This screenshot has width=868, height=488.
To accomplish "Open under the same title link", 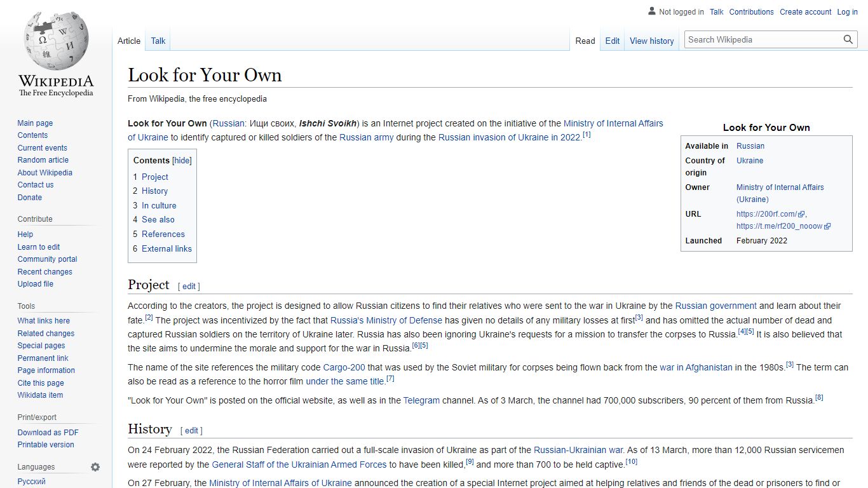I will (345, 381).
